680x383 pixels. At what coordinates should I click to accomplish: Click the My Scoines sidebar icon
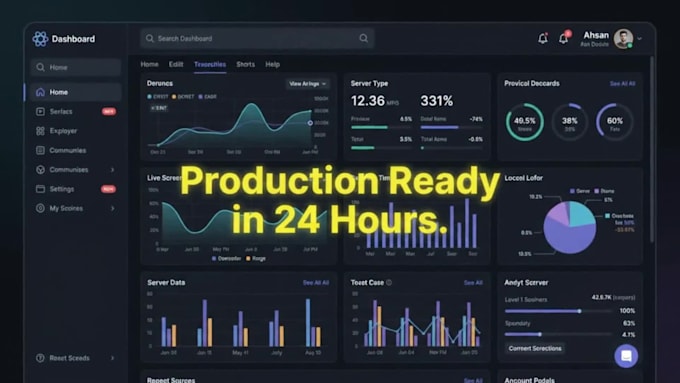coord(40,208)
